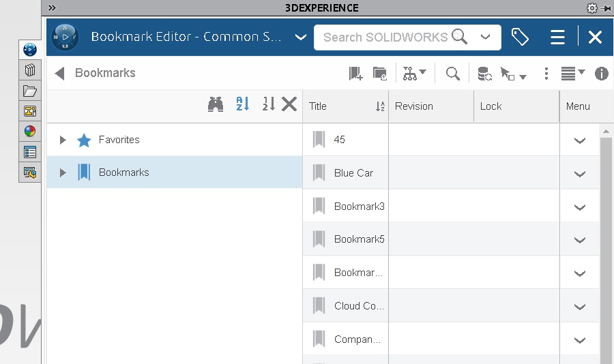Expand the Bookmarks tree node
The width and height of the screenshot is (614, 364).
point(63,172)
